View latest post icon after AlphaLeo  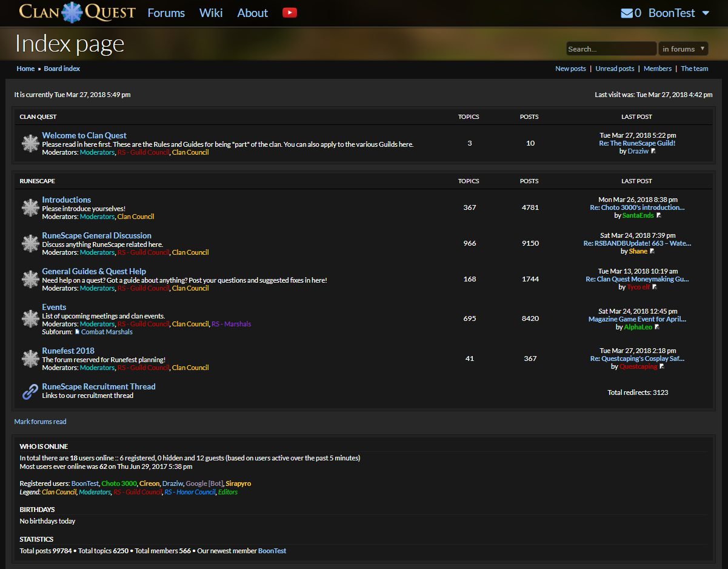657,327
